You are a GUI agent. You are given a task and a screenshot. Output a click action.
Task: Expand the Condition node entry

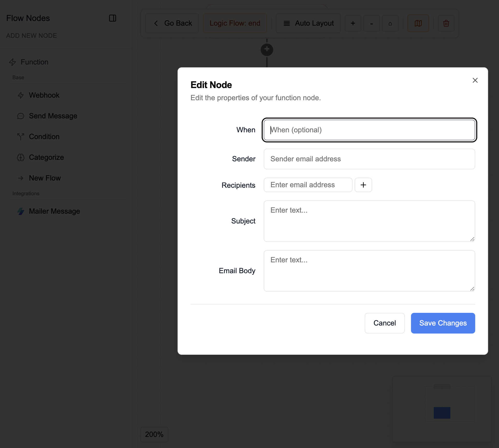click(44, 136)
